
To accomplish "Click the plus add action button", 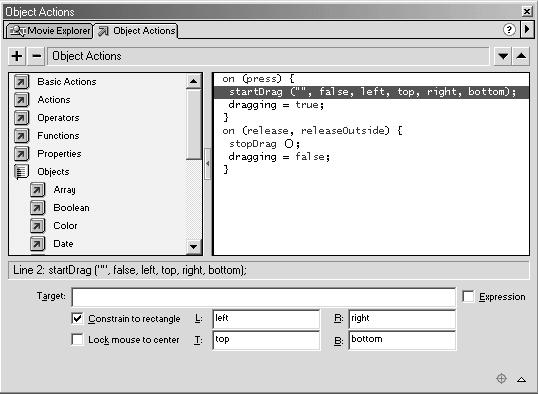I will (x=17, y=56).
